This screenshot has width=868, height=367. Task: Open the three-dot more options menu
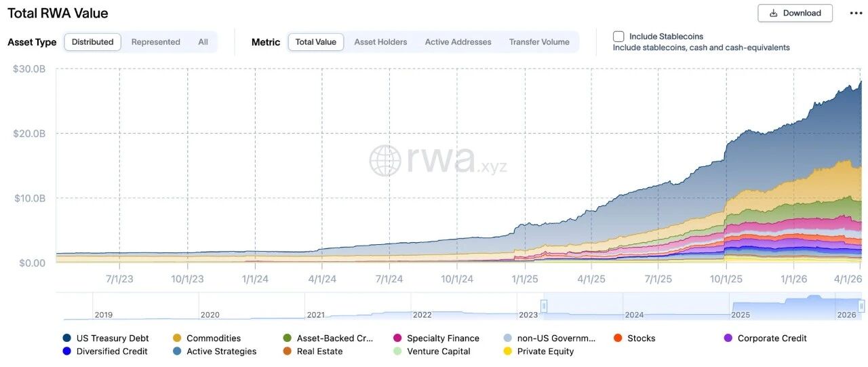tap(856, 13)
